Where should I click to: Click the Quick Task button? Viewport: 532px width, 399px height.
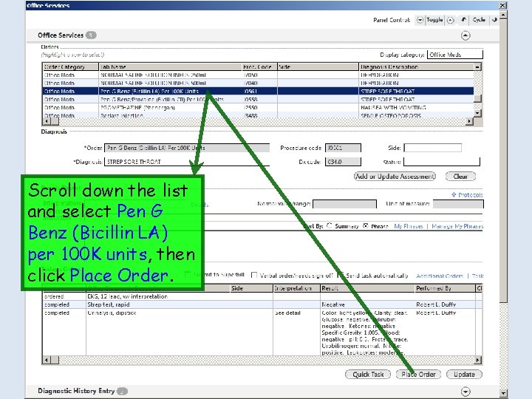(368, 374)
